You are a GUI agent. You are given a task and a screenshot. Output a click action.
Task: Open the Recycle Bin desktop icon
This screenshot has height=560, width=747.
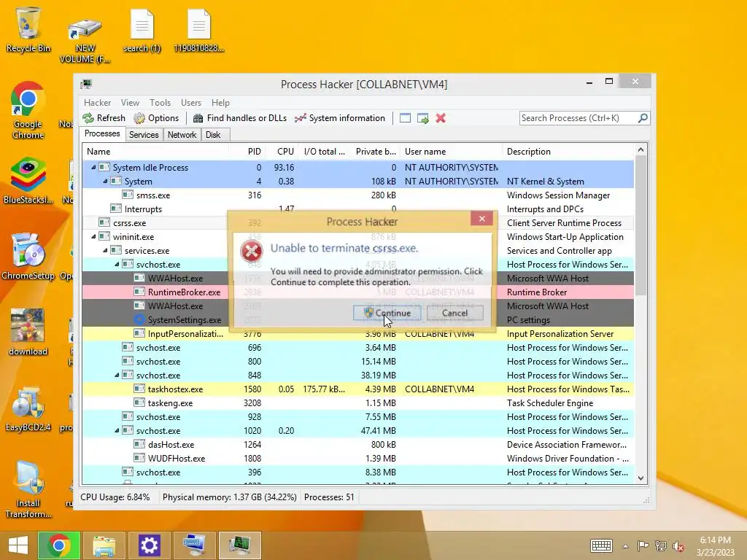coord(28,29)
